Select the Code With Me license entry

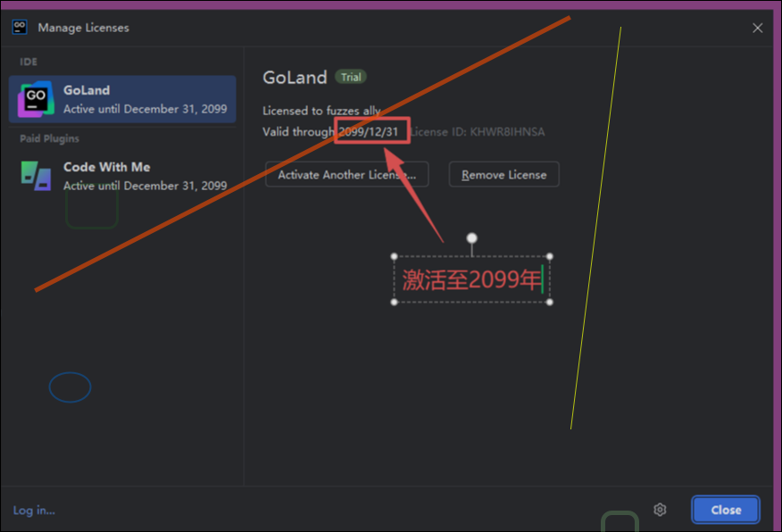tap(122, 176)
